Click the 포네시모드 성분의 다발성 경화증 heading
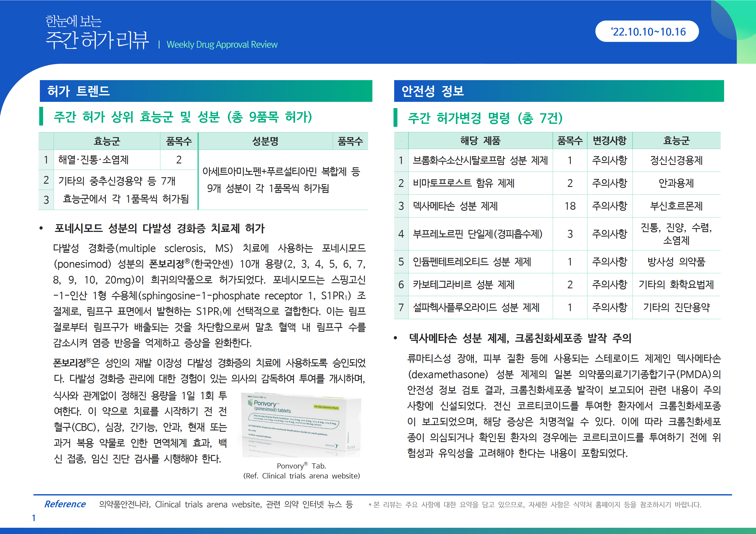This screenshot has height=534, width=756. [x=159, y=228]
